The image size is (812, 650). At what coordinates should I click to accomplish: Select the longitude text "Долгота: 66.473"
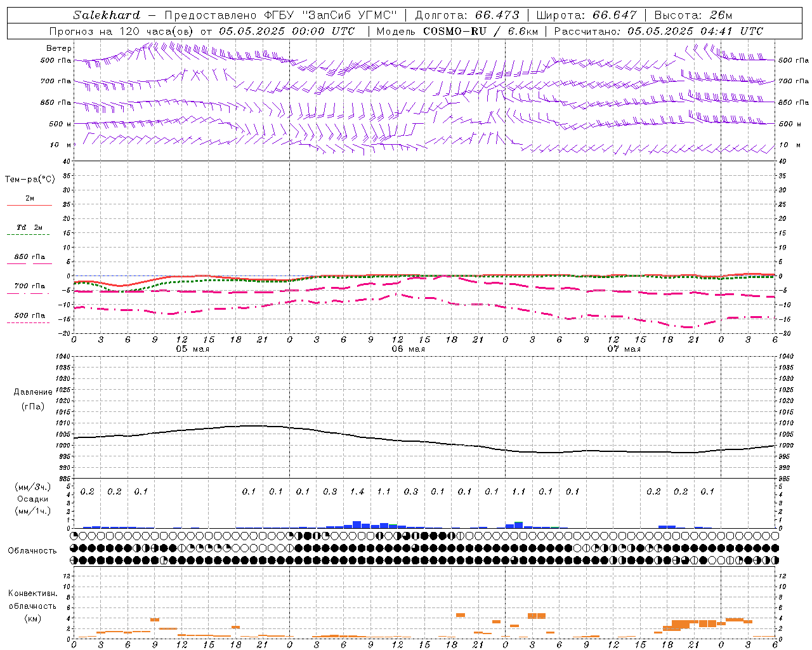(x=467, y=15)
